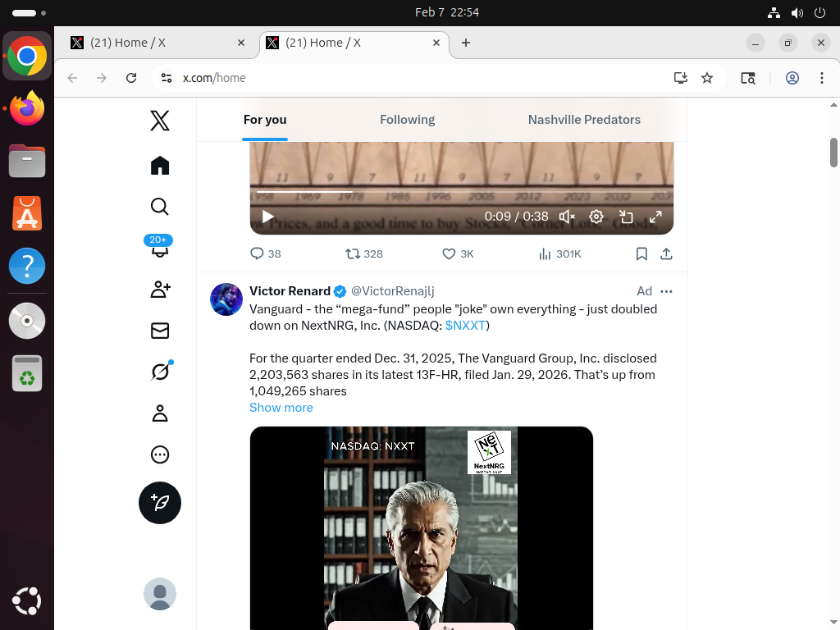Switch to the Following tab
Screen dimensions: 840x630
(x=407, y=120)
